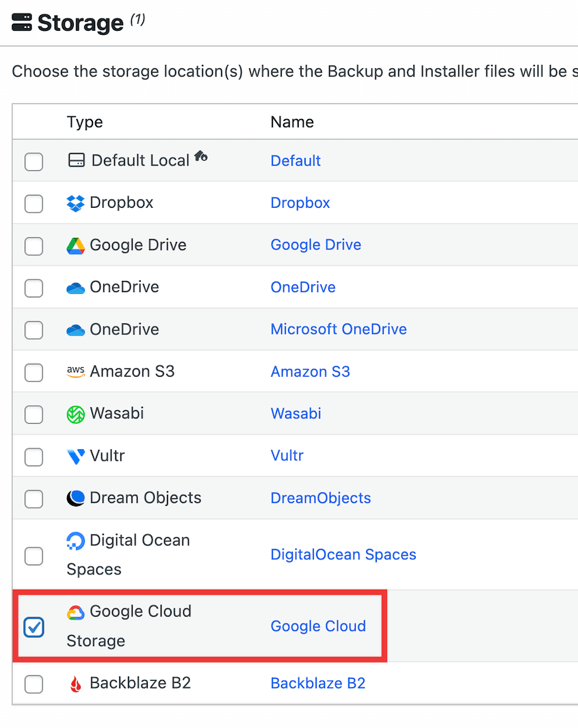
Task: Open the DreamObjects name link
Action: pyautogui.click(x=321, y=498)
